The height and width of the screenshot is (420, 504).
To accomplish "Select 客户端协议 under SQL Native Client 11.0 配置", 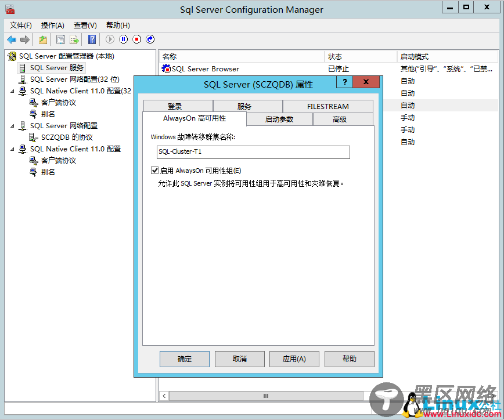I will 59,160.
